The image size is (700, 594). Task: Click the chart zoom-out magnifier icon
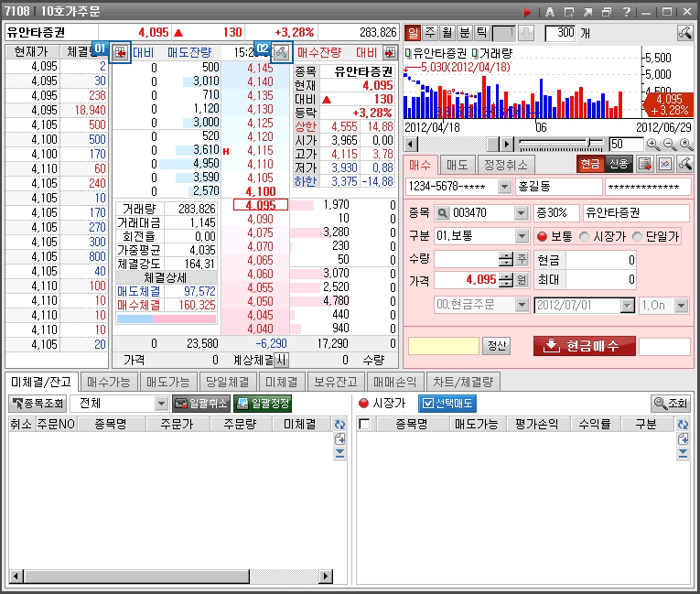(669, 145)
